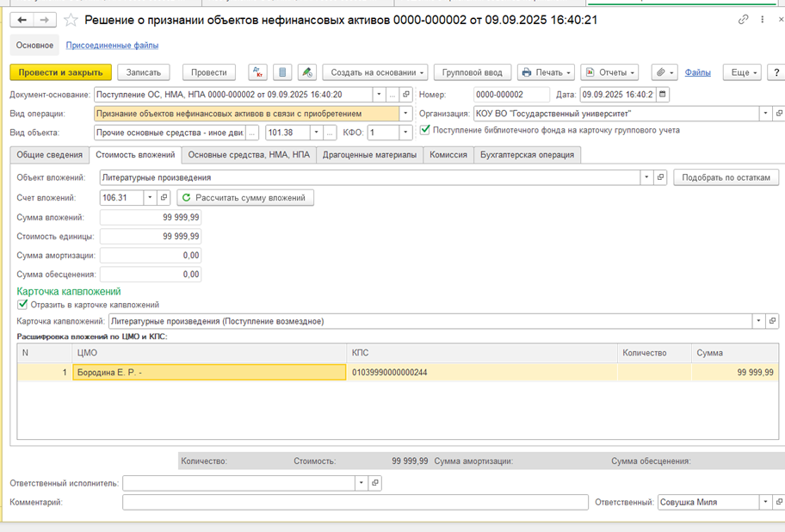Screen dimensions: 785x532
Task: Expand account 101.38 dropdown arrow
Action: click(316, 133)
